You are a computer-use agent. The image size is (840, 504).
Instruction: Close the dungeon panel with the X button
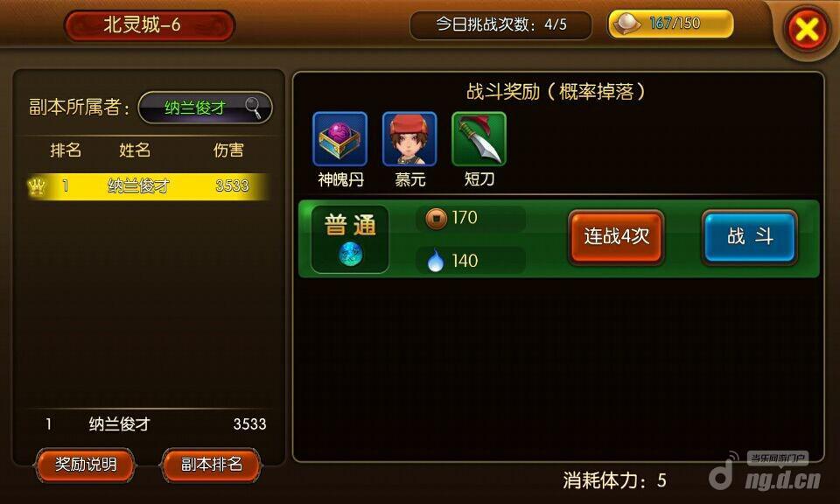(807, 29)
